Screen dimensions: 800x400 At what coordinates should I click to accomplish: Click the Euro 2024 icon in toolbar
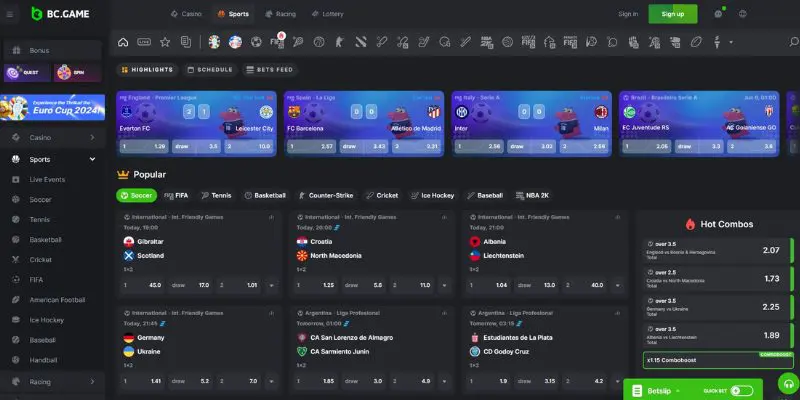[212, 42]
